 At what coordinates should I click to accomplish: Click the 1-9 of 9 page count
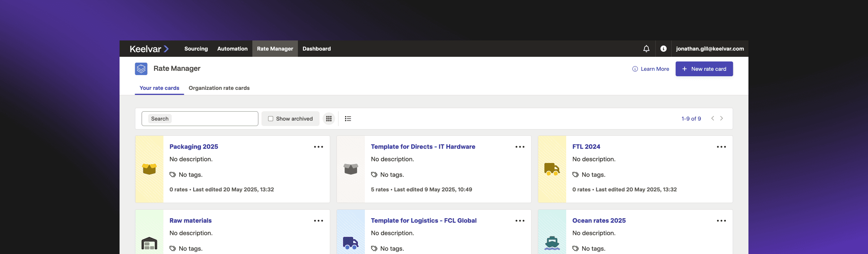[x=691, y=119]
